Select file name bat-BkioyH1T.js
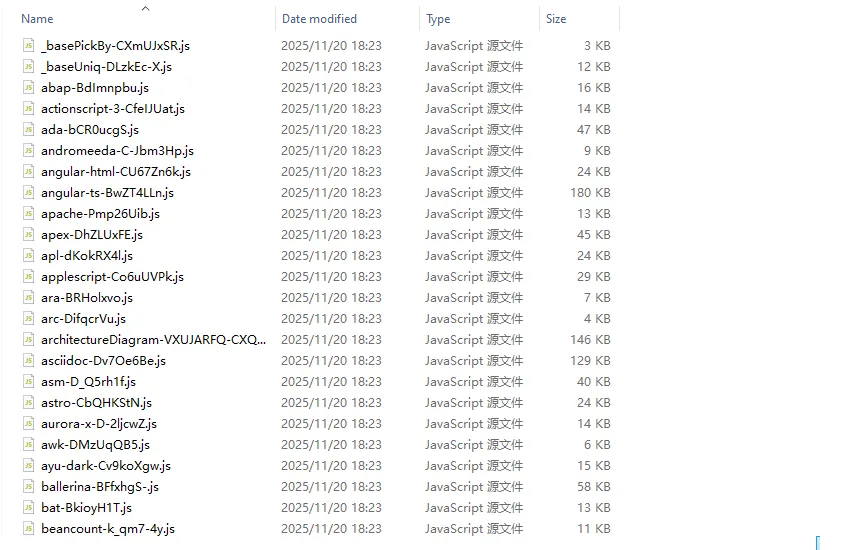 pos(87,507)
